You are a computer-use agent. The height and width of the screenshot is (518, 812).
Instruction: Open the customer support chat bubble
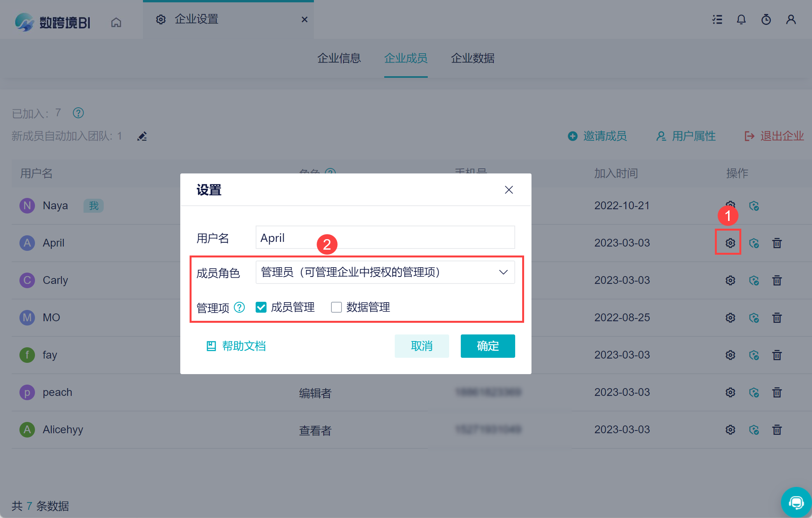[796, 502]
